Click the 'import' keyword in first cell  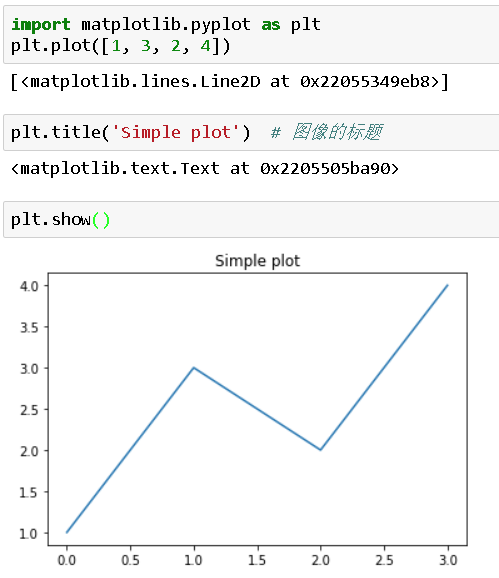[41, 25]
